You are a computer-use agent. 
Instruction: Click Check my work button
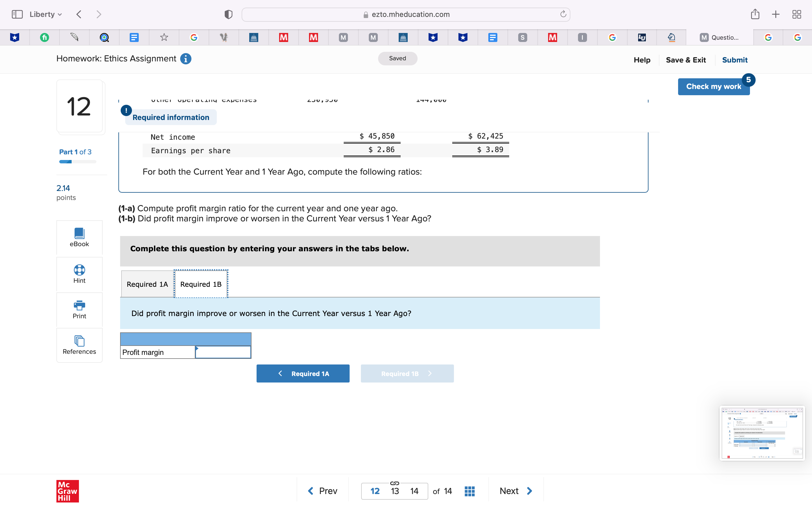713,86
